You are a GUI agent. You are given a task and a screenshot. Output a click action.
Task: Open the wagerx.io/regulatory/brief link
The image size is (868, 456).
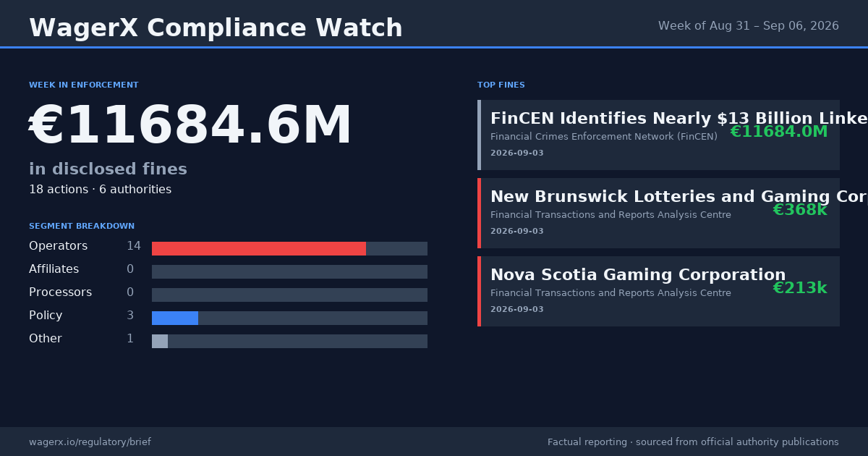tap(90, 442)
